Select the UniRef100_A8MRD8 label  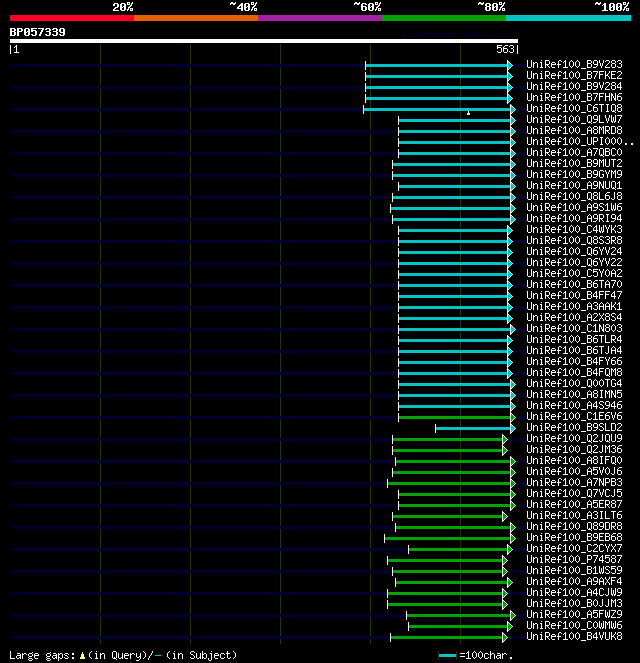tap(574, 130)
